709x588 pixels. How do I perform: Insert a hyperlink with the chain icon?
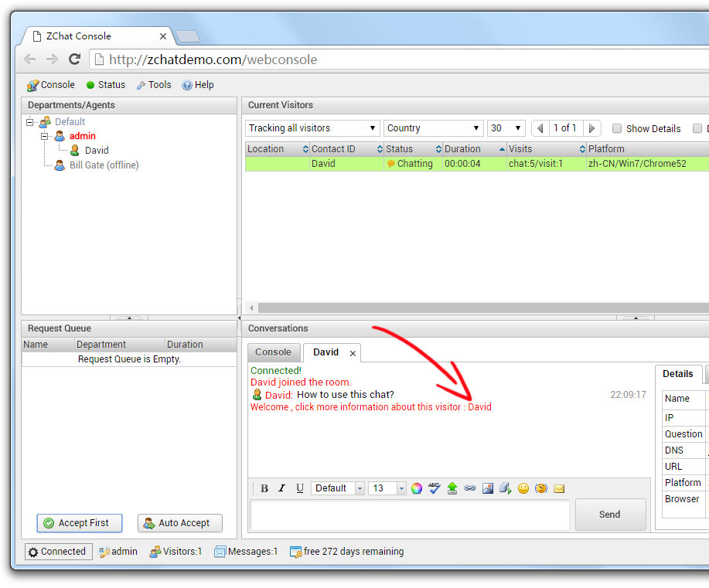point(470,488)
